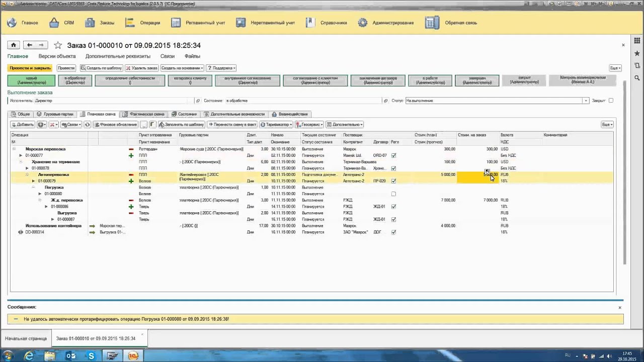Screen dimensions: 644x362
Task: Switch to Дополнительные возможности tab
Action: tap(234, 114)
